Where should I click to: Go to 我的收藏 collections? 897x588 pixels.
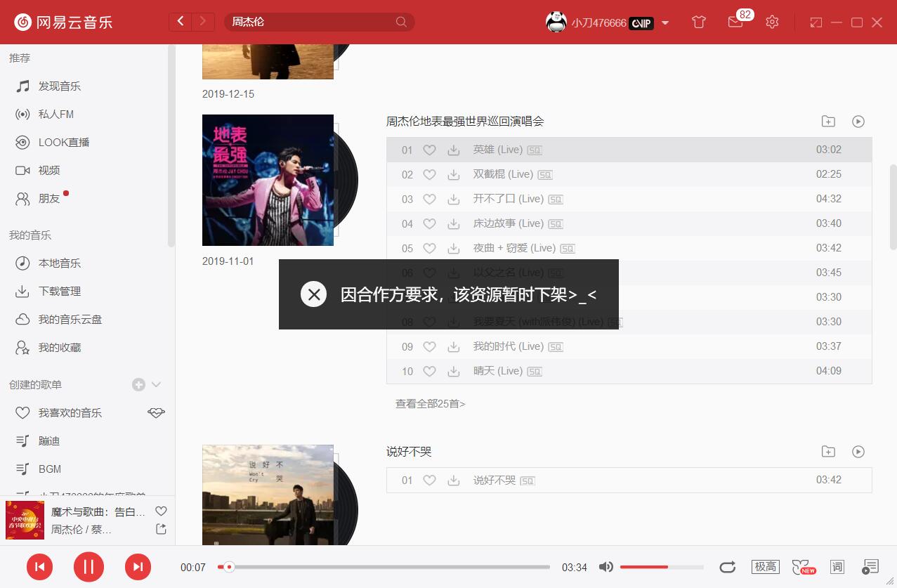tap(60, 347)
